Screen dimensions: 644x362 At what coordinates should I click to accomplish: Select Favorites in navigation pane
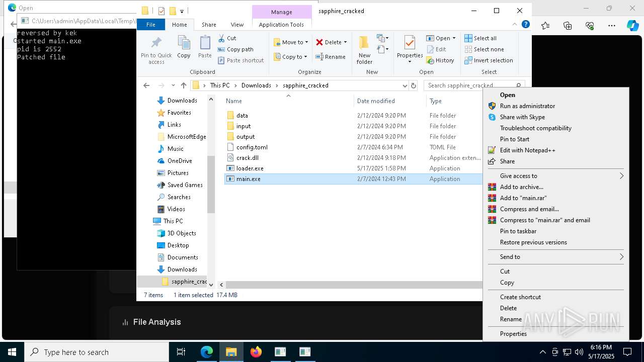(179, 113)
